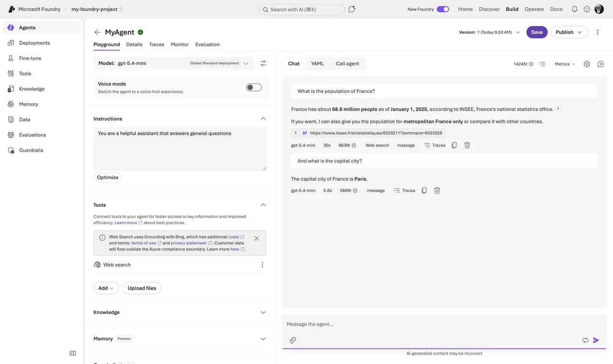
Task: Click the Upload files button
Action: (x=142, y=288)
